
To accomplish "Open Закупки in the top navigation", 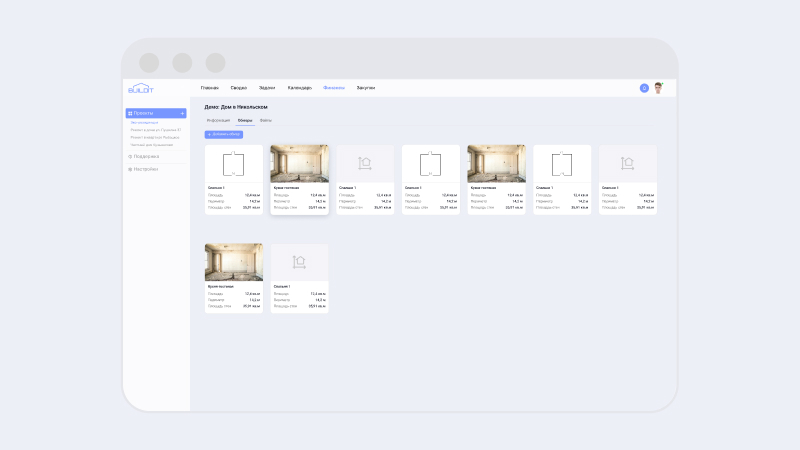I will point(366,88).
